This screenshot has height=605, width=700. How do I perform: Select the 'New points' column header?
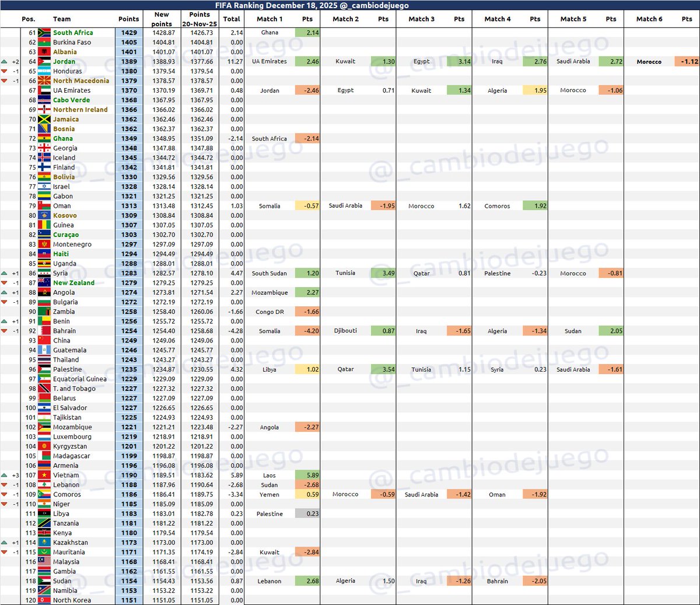pos(162,19)
